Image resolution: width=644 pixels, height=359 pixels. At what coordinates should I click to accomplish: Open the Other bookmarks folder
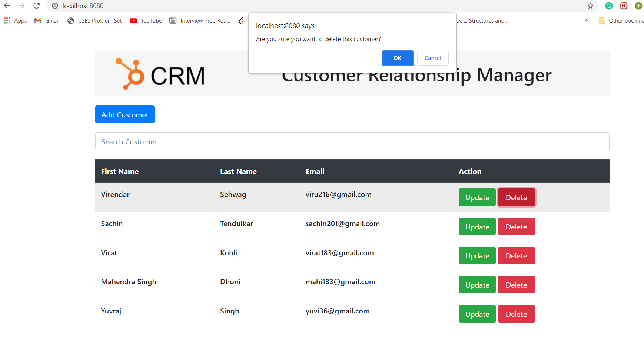tap(621, 21)
